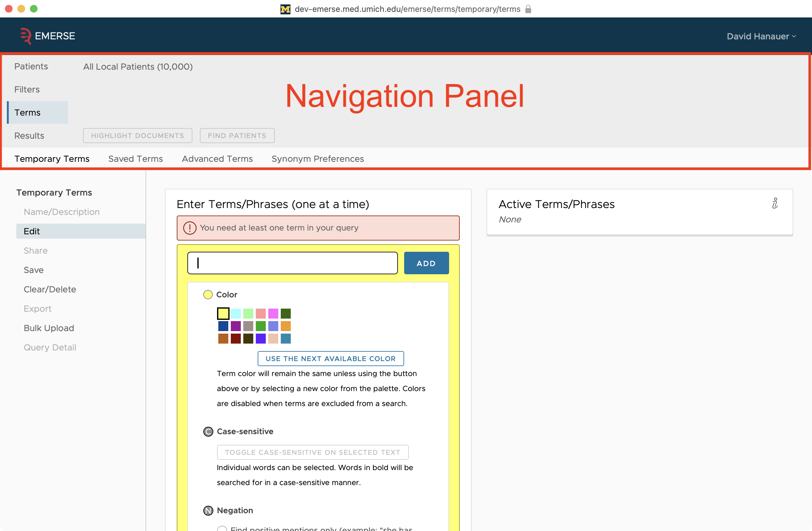Click the Negation N icon

[x=208, y=510]
